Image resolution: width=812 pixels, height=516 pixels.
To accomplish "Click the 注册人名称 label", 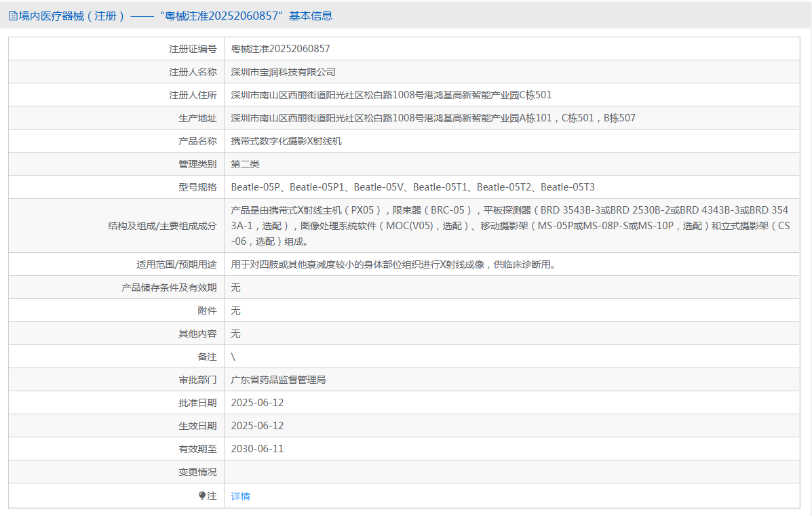I will click(x=193, y=72).
